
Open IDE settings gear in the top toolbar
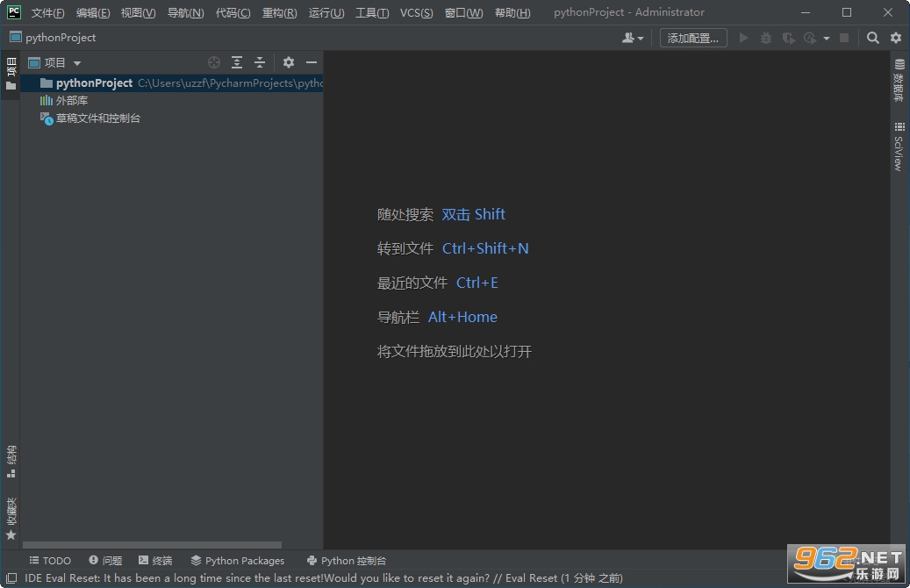[896, 38]
